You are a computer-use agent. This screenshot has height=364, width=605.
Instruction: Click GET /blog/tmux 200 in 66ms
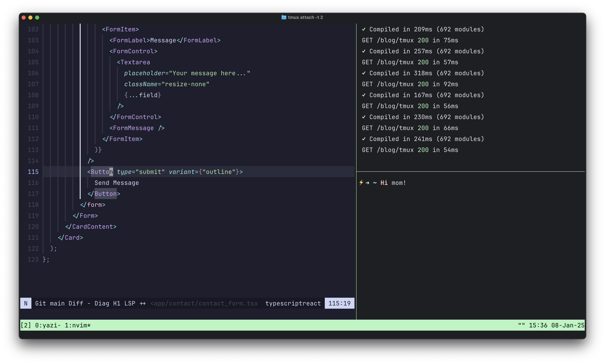410,128
